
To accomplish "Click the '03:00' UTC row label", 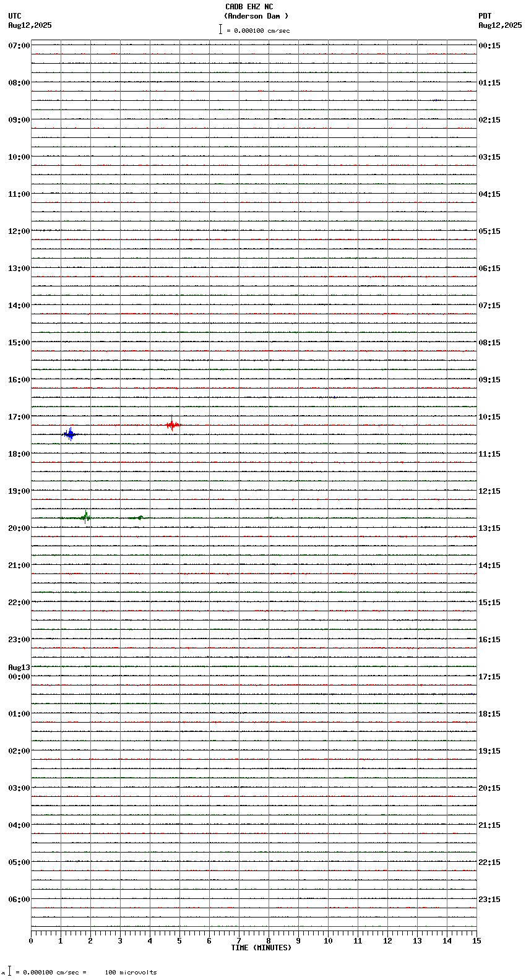I will 19,788.
